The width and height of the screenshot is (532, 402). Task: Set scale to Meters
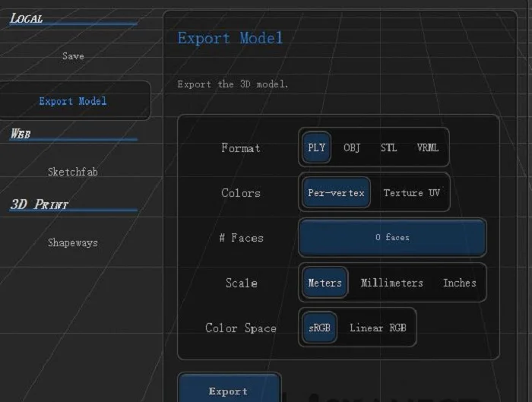point(325,283)
